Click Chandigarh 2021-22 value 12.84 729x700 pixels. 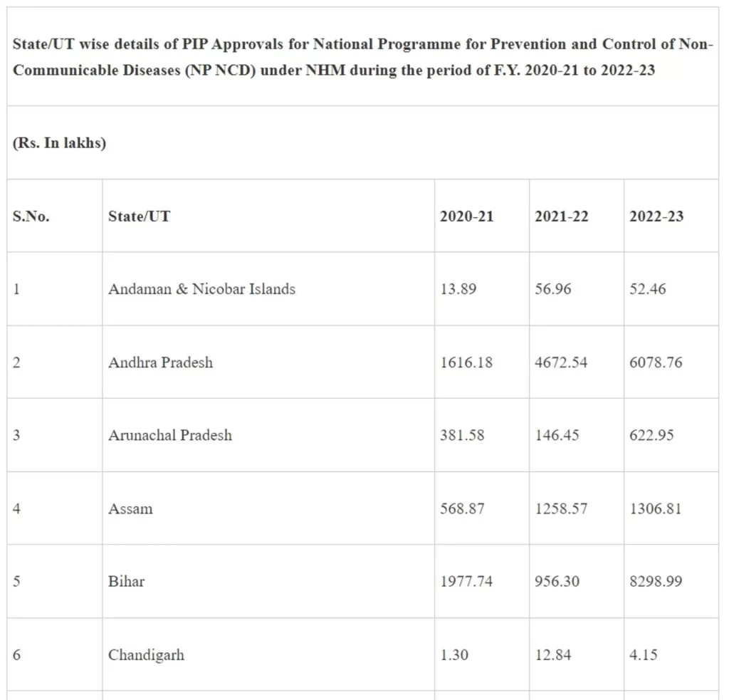[553, 655]
